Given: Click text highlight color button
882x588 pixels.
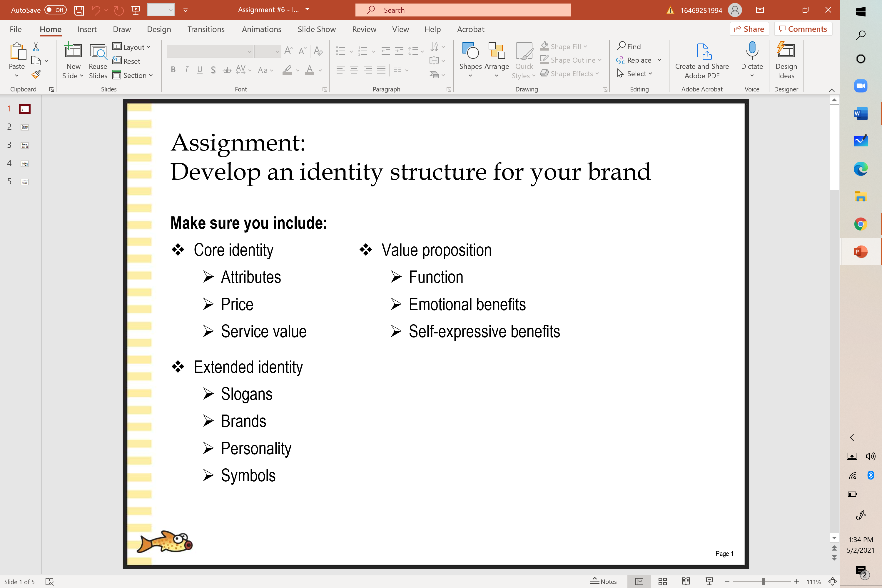Looking at the screenshot, I should [287, 70].
